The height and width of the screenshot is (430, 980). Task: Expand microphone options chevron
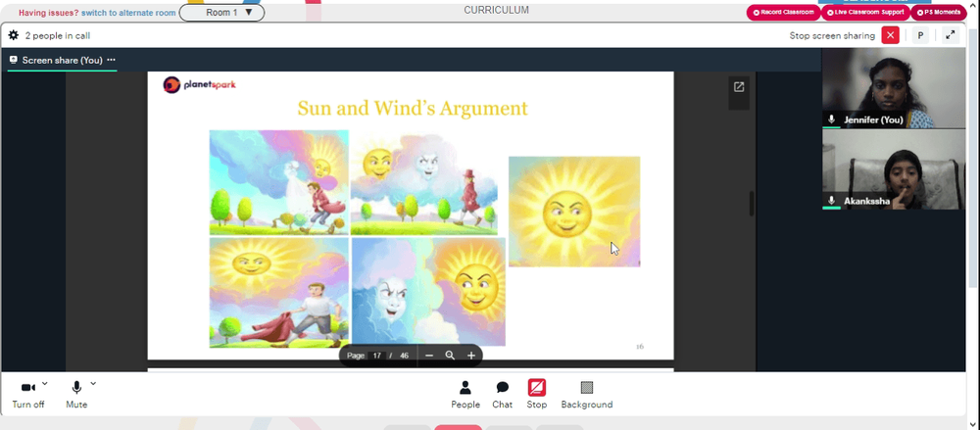(94, 384)
